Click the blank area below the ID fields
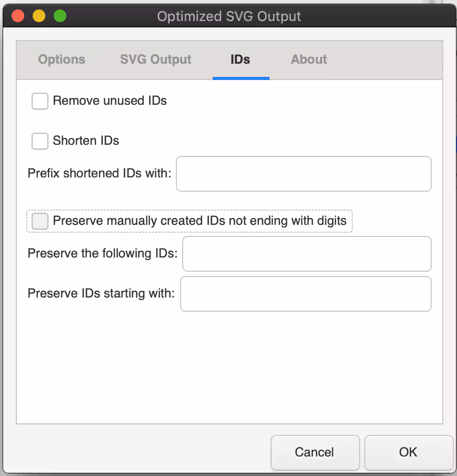This screenshot has width=457, height=476. click(x=229, y=369)
